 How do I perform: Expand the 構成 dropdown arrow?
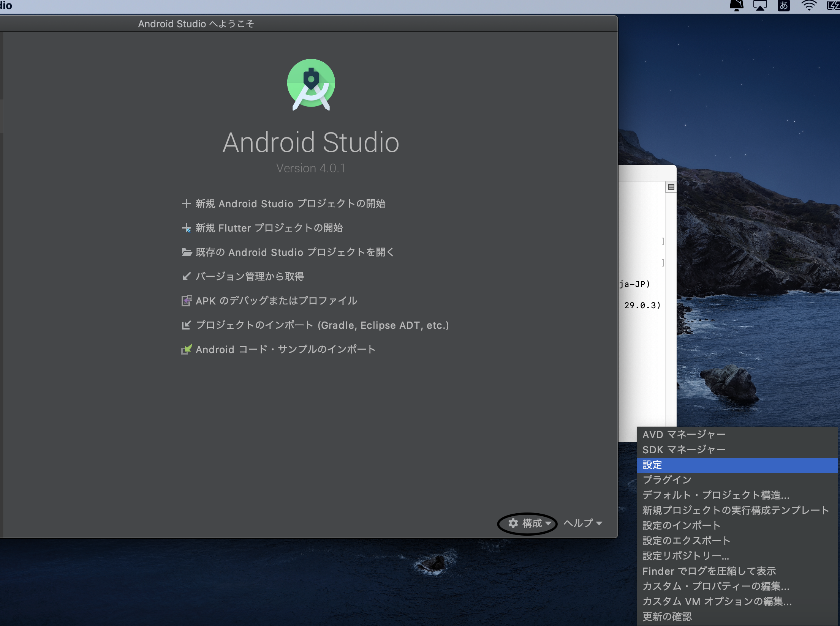(548, 523)
